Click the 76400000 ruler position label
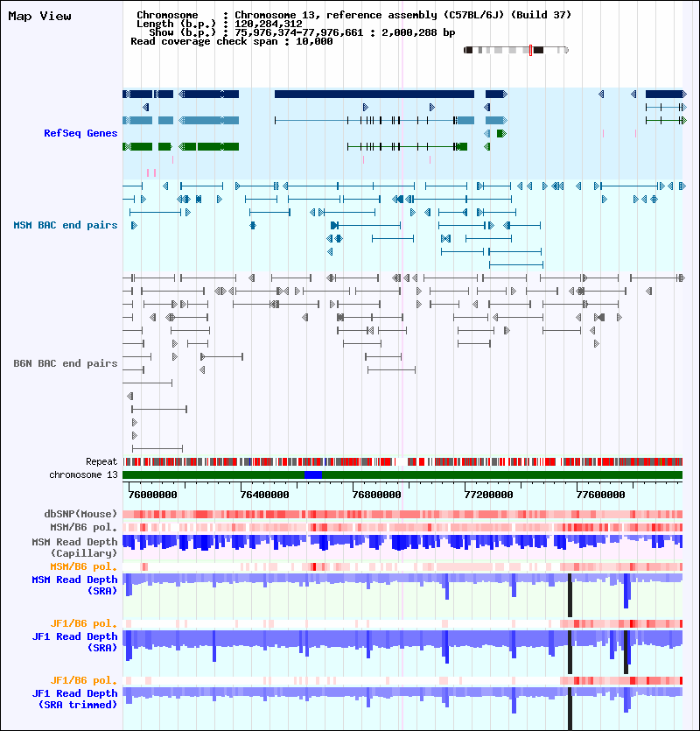Image resolution: width=700 pixels, height=731 pixels. click(265, 495)
